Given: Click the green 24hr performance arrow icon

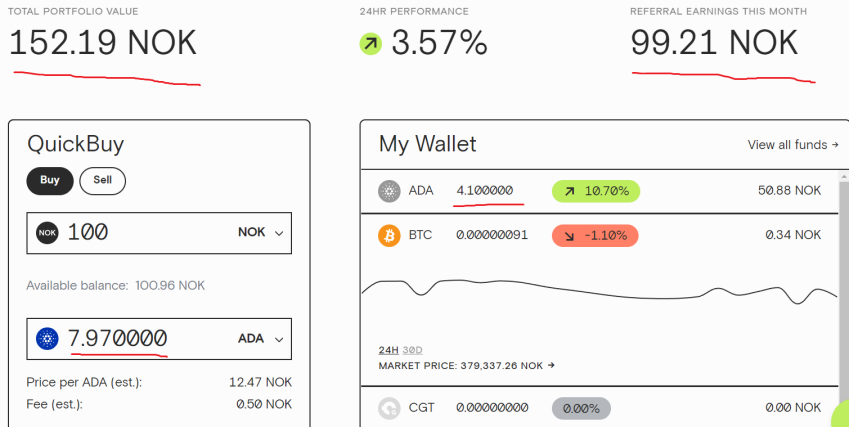Looking at the screenshot, I should tap(371, 44).
